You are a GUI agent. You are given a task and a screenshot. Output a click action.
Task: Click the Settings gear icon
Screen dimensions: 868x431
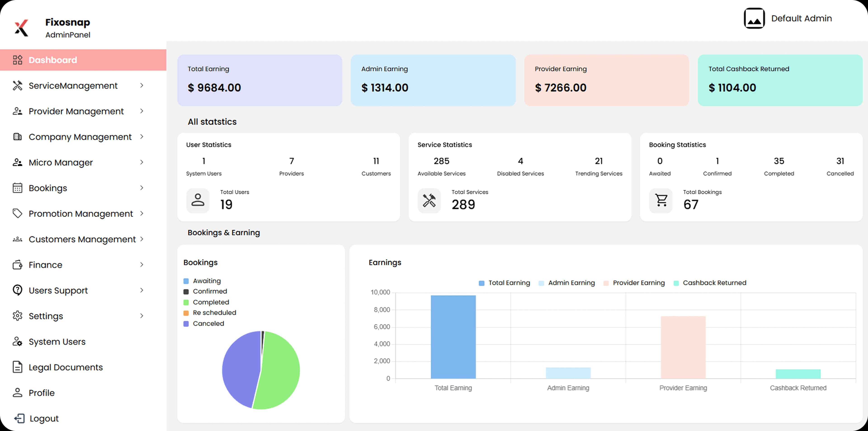(18, 316)
